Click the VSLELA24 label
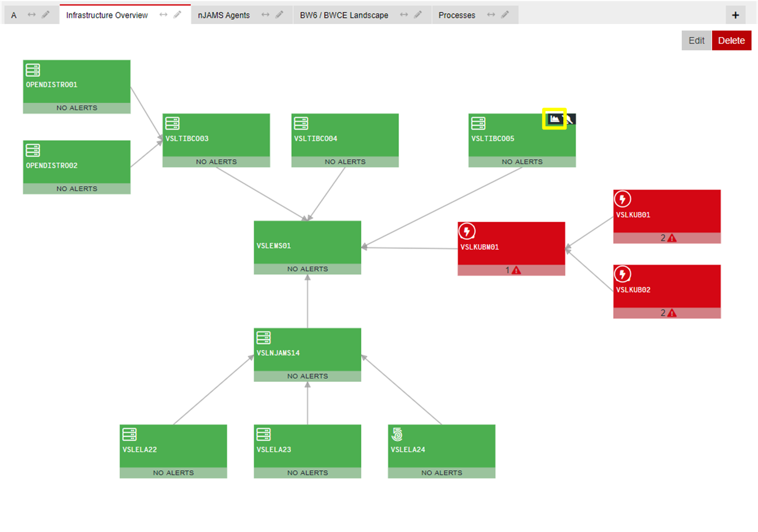758x532 pixels. pyautogui.click(x=408, y=450)
